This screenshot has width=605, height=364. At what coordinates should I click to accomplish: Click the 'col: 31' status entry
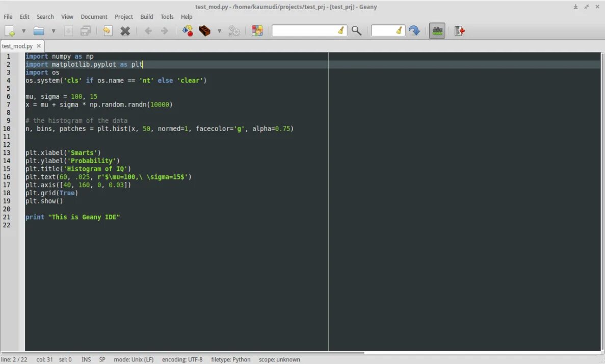tap(44, 360)
